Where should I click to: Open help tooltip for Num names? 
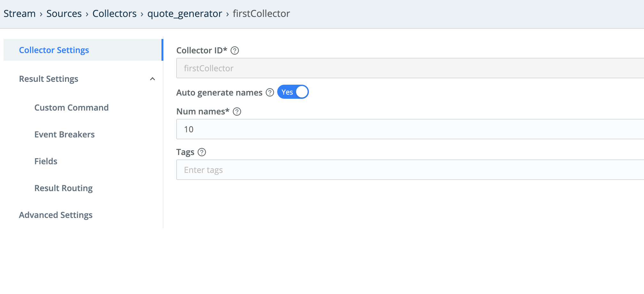pyautogui.click(x=237, y=112)
